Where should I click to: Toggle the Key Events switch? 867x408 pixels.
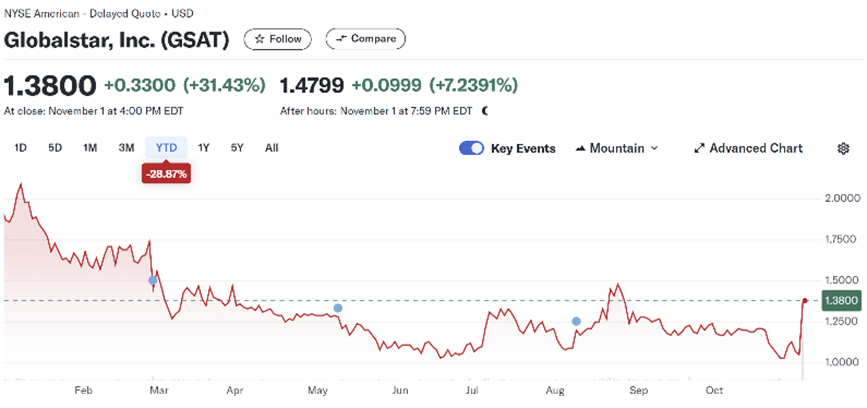click(x=471, y=148)
